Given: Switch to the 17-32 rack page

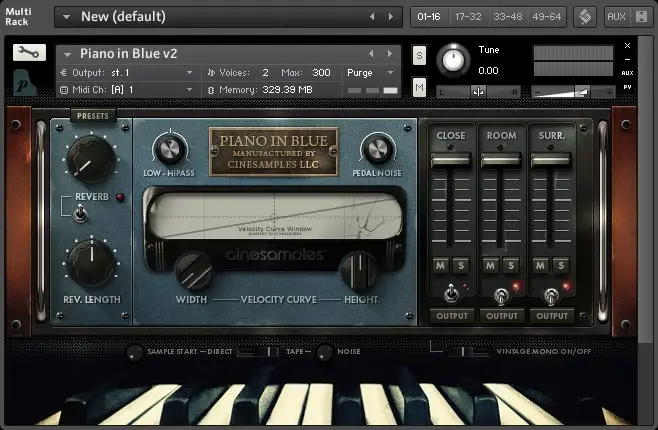Looking at the screenshot, I should coord(468,17).
